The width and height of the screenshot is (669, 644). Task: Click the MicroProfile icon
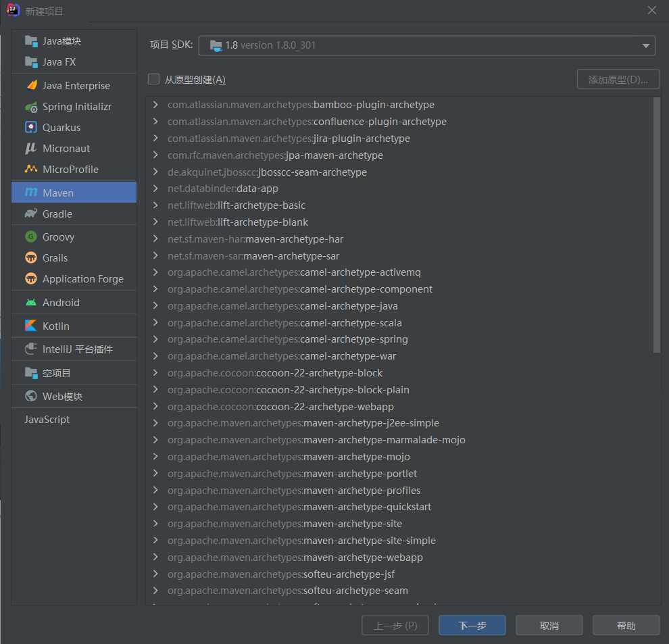(x=30, y=169)
